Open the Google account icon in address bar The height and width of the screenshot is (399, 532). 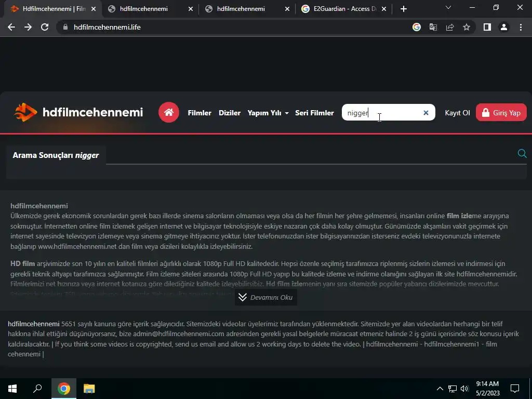tap(417, 27)
